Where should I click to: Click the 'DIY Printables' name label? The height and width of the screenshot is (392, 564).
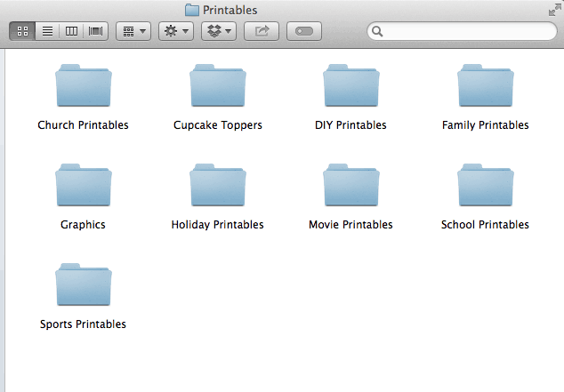pyautogui.click(x=350, y=125)
